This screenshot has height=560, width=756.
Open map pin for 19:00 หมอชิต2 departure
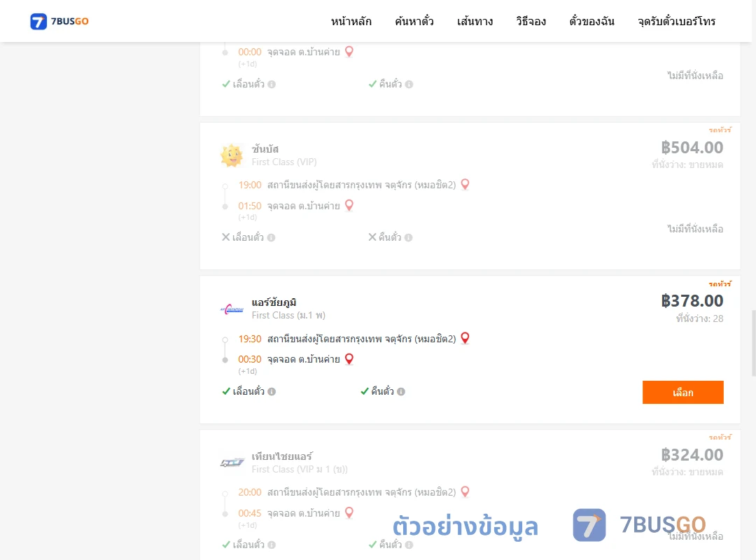coord(465,184)
